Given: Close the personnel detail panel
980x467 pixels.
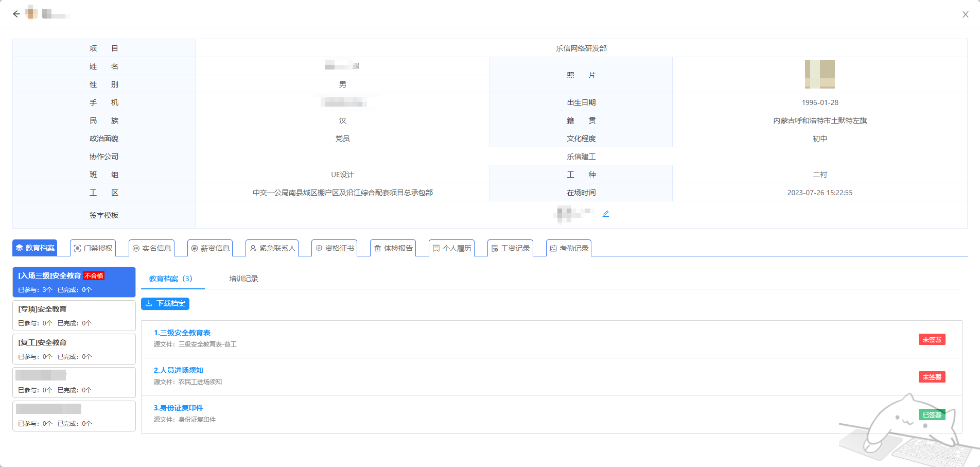Looking at the screenshot, I should [x=965, y=14].
